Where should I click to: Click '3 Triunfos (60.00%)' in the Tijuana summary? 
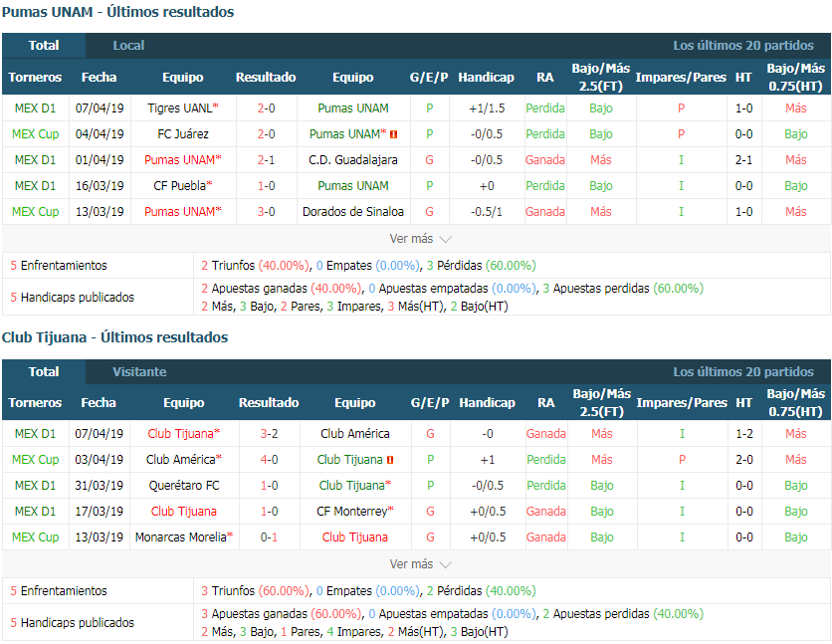(x=255, y=591)
